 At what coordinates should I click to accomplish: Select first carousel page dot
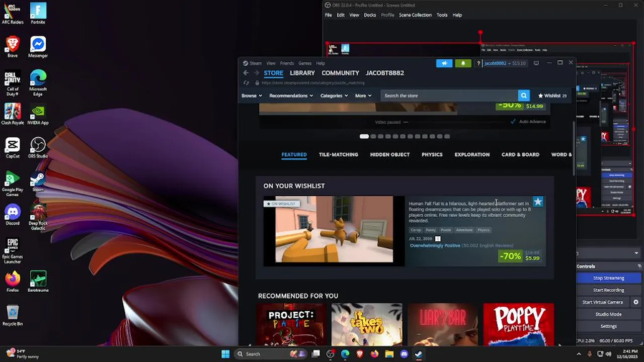coord(364,136)
